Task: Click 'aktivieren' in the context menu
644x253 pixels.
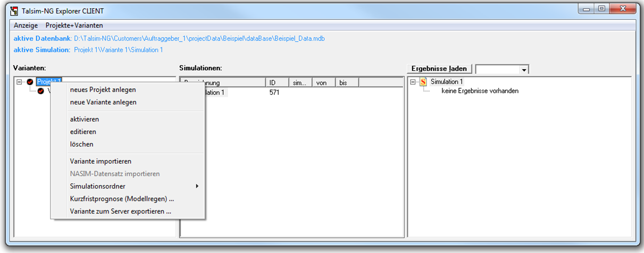Action: (85, 119)
